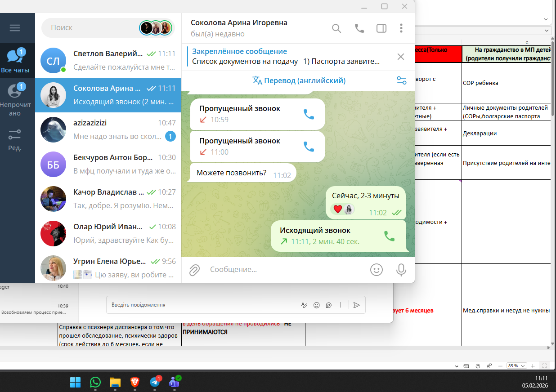556x392 pixels.
Task: Open chat with Светлов Валерий
Action: coord(108,61)
